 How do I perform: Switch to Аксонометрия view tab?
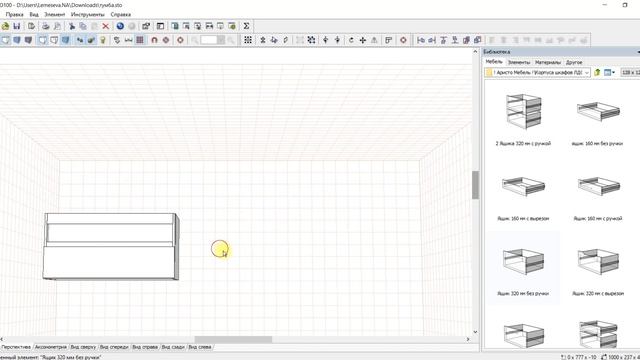[51, 347]
